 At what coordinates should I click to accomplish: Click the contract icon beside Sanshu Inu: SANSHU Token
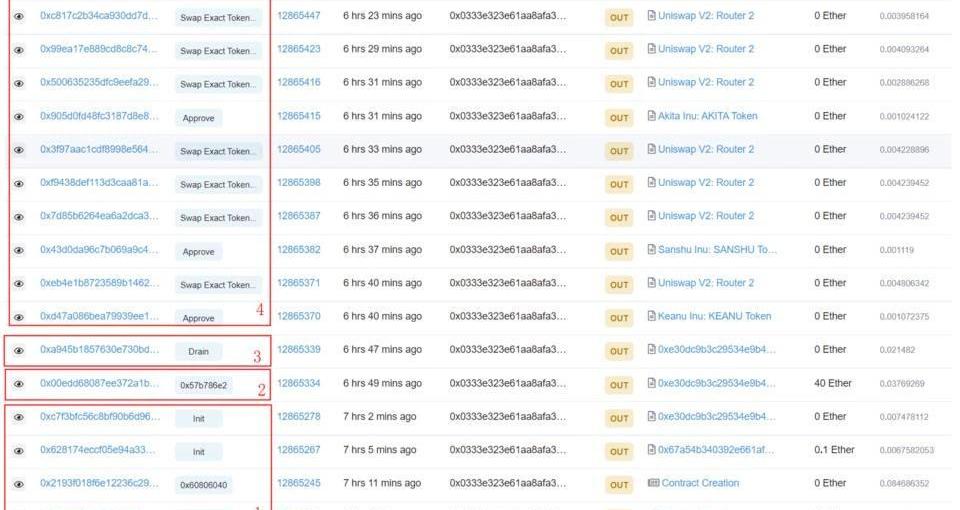point(652,249)
